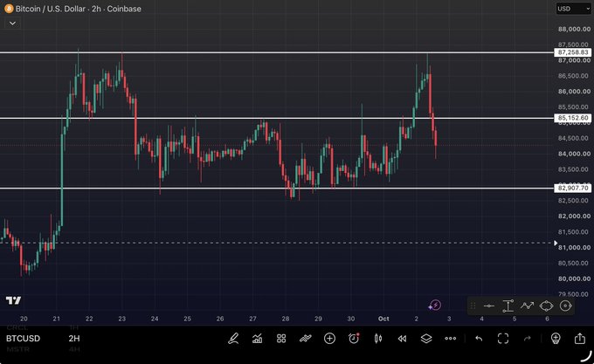Select the 82,907.70 horizontal line label

tap(573, 188)
